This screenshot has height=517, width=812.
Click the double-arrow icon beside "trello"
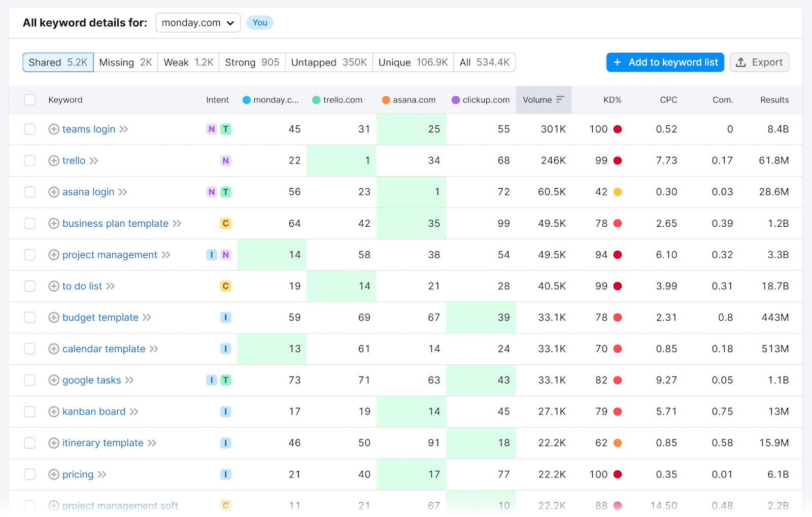(x=94, y=160)
